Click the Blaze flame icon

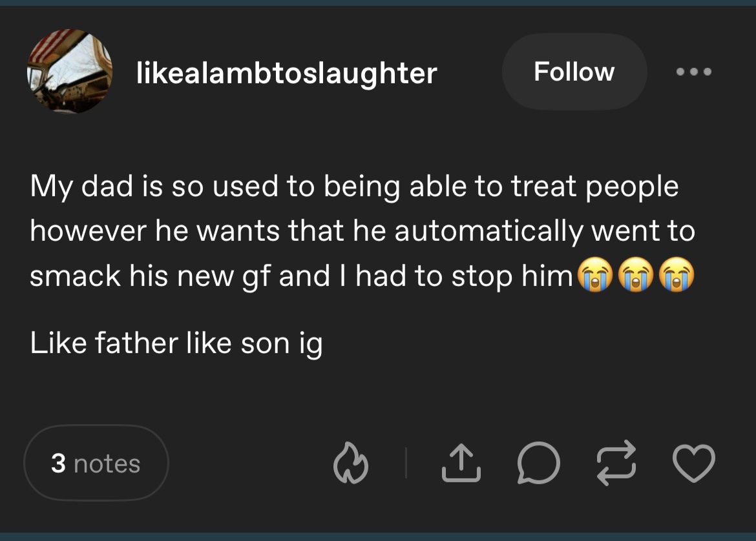(350, 463)
